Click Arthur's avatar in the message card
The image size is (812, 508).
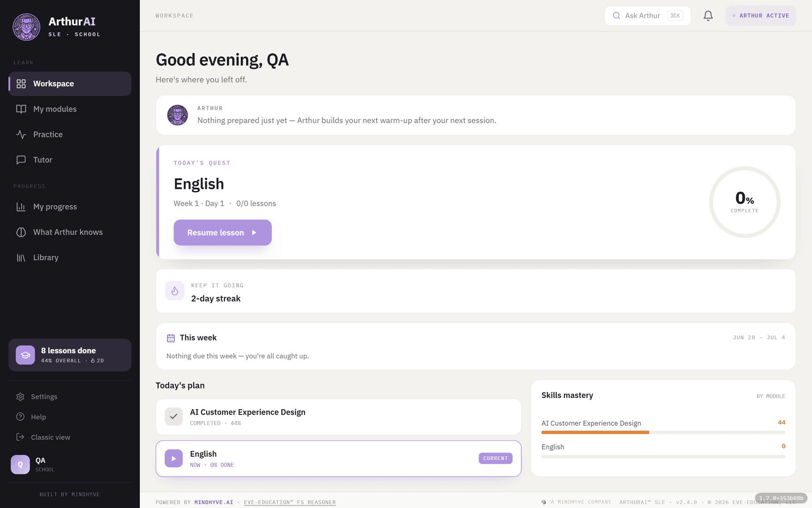[178, 115]
